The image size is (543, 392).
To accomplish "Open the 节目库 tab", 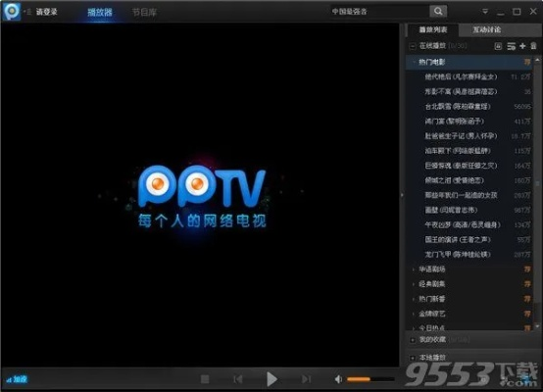I will [144, 13].
